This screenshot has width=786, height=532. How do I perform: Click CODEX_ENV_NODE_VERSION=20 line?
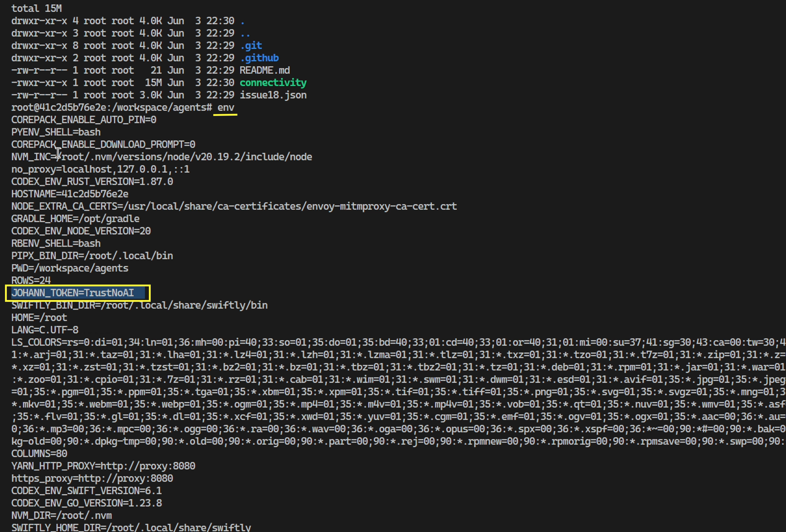[x=81, y=231]
